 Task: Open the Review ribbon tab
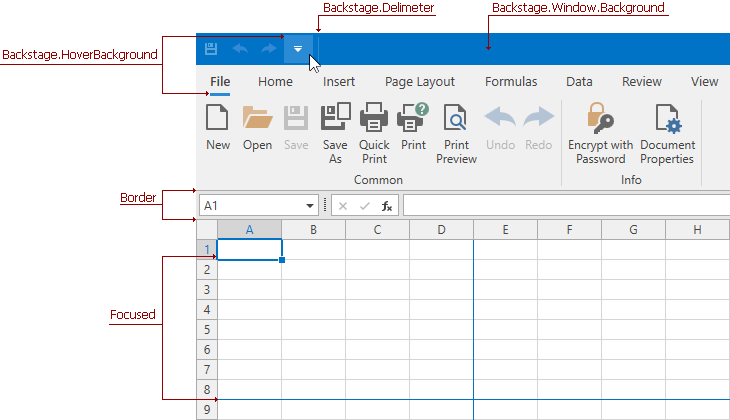coord(642,82)
